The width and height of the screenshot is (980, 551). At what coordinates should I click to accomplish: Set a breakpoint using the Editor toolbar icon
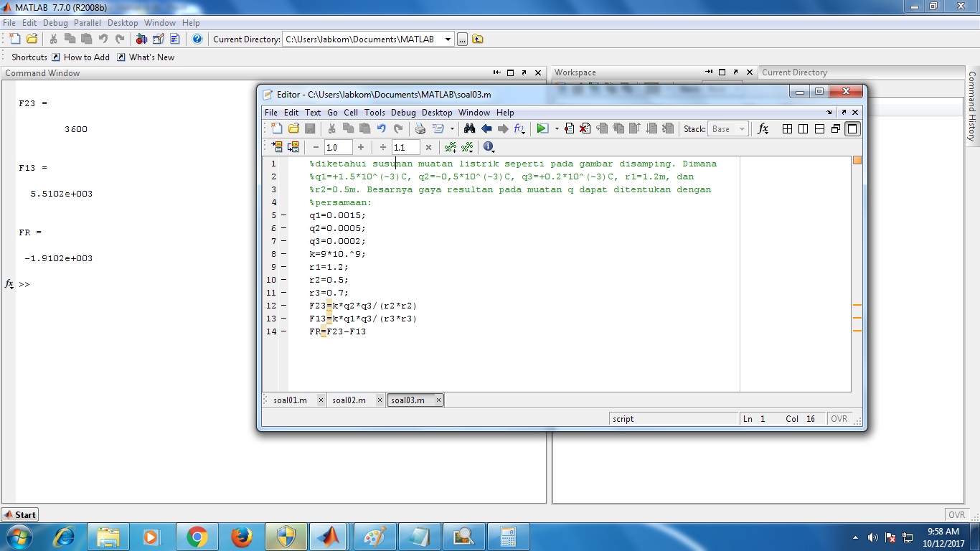coord(569,128)
